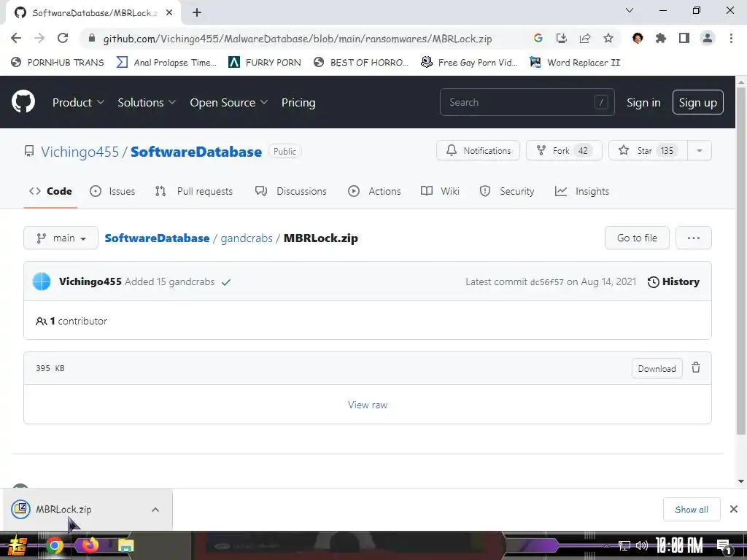Open the tab search chevron
The height and width of the screenshot is (560, 747).
click(630, 10)
